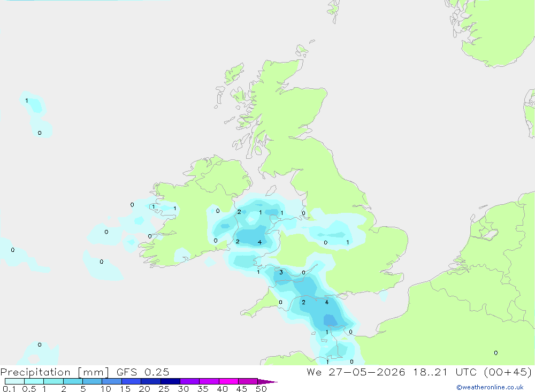Click the legend label '35'
The image size is (535, 392).
tap(203, 389)
